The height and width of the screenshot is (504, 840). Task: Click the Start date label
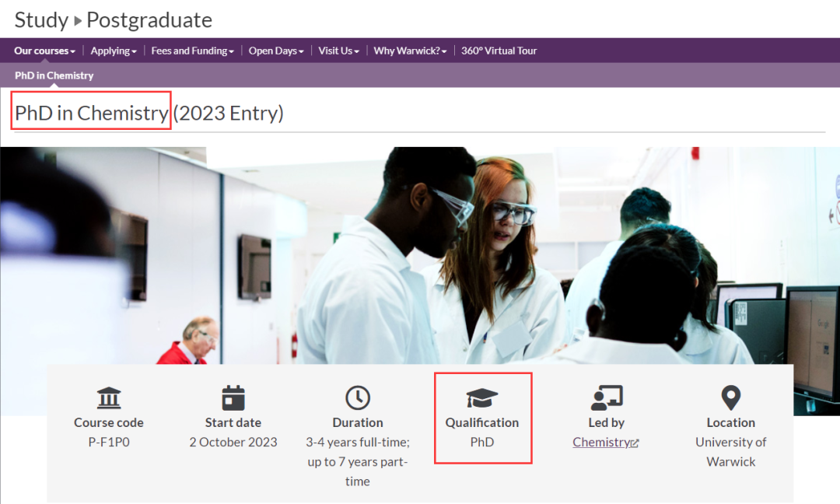pyautogui.click(x=233, y=422)
